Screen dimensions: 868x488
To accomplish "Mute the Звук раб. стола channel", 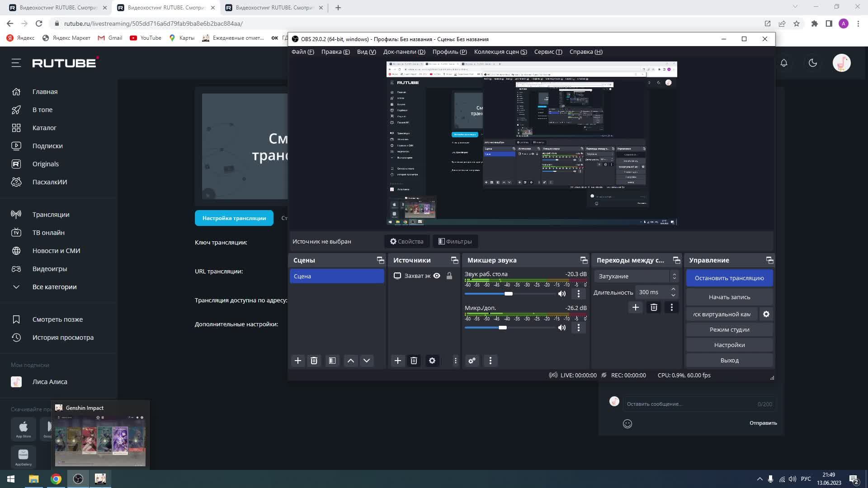I will pos(562,294).
